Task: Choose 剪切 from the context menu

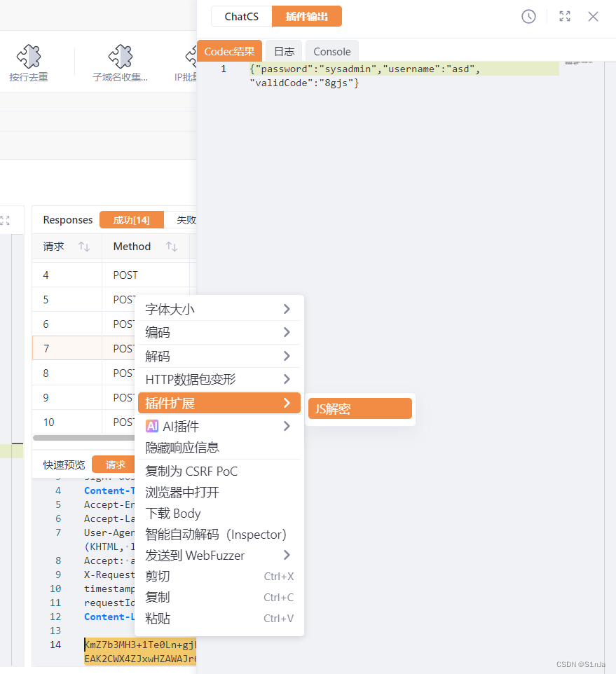Action: click(219, 576)
